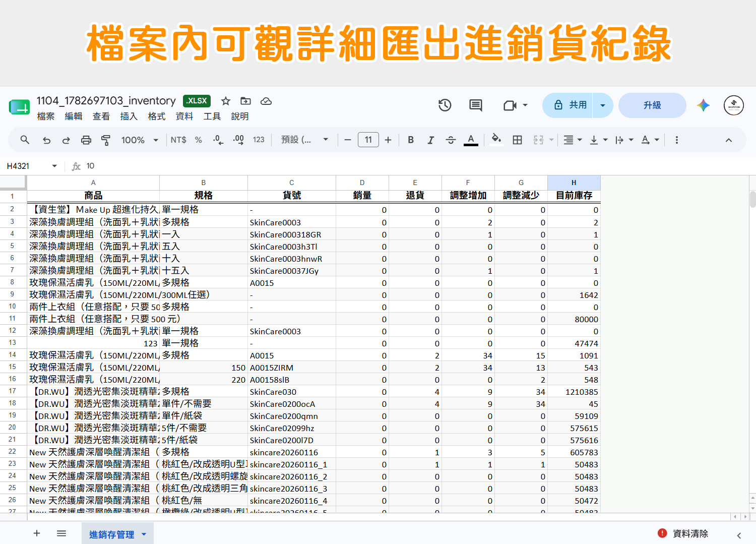Image resolution: width=756 pixels, height=544 pixels.
Task: Format as NT$ currency
Action: (x=178, y=140)
